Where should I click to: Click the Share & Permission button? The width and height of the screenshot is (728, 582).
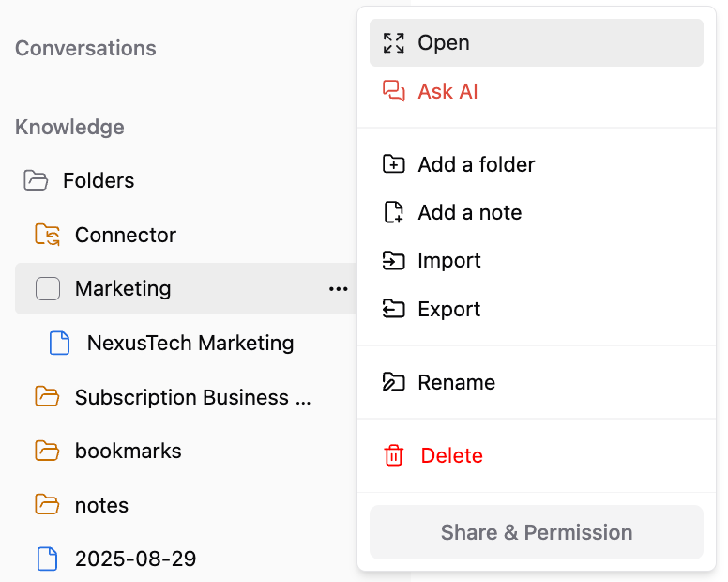pyautogui.click(x=537, y=532)
